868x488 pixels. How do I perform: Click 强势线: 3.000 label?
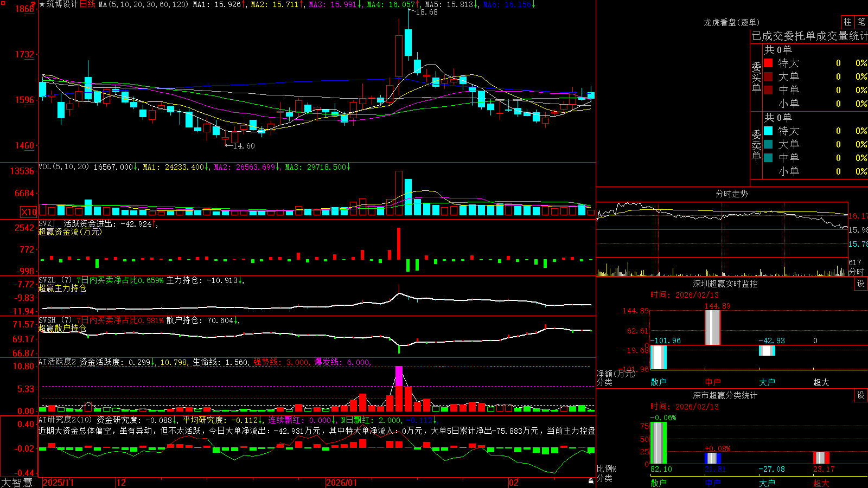281,362
